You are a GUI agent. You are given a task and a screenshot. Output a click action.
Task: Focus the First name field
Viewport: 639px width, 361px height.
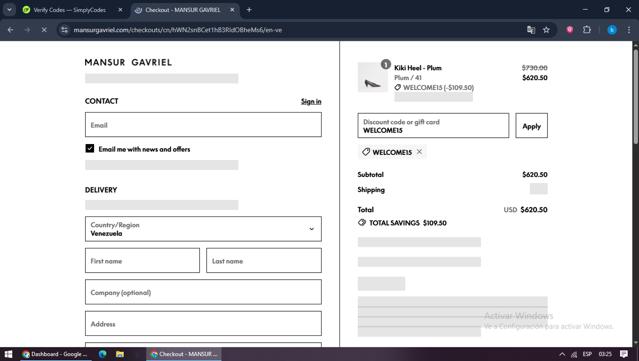pos(142,260)
